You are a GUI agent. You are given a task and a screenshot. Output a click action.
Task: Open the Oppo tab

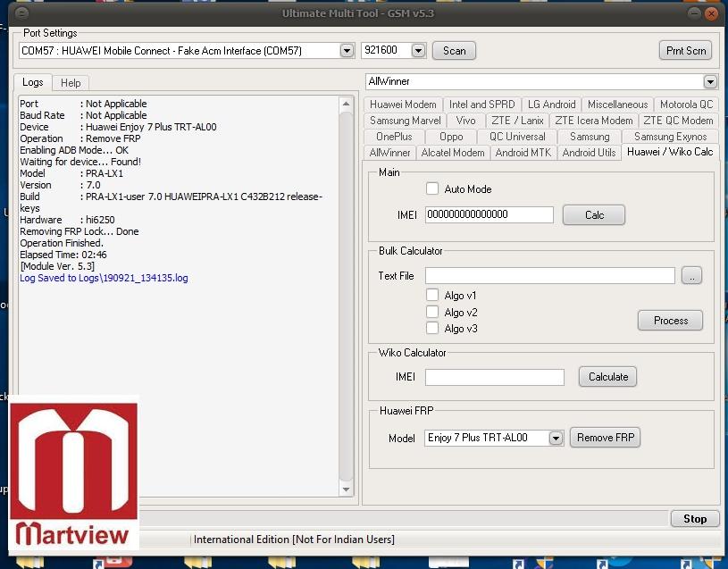coord(451,137)
